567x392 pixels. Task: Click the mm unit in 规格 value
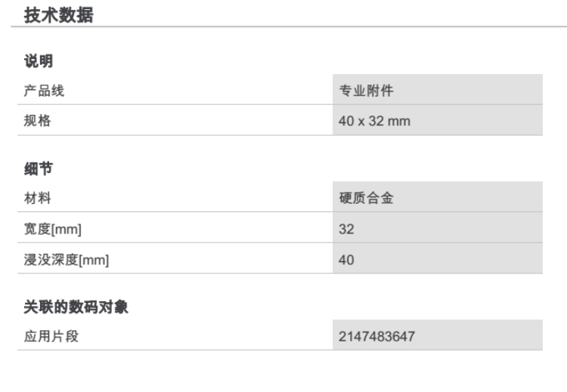(400, 121)
